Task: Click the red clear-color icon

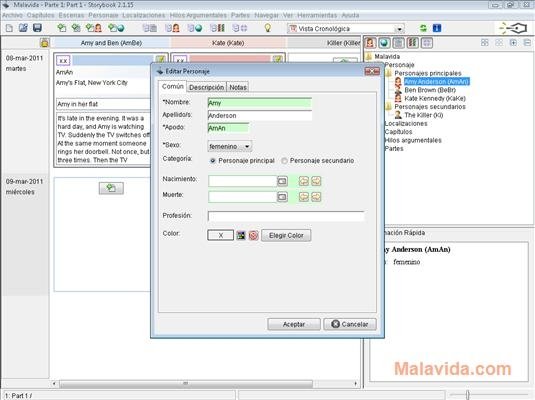Action: pos(254,235)
